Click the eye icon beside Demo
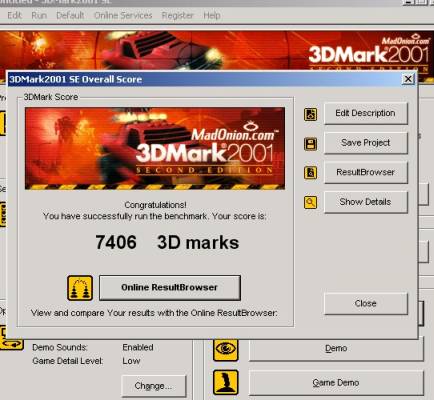The image size is (434, 400). tap(226, 349)
